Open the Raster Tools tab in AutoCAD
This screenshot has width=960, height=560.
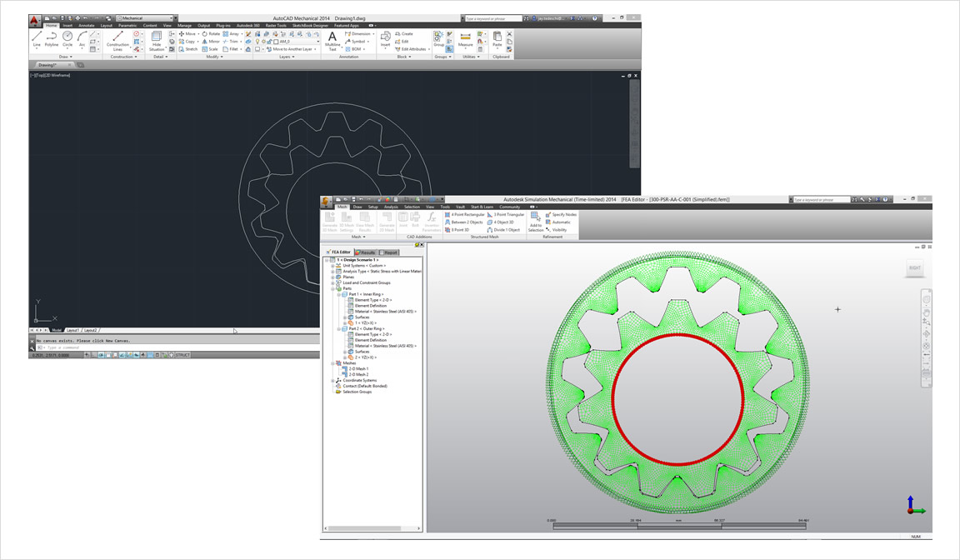276,26
